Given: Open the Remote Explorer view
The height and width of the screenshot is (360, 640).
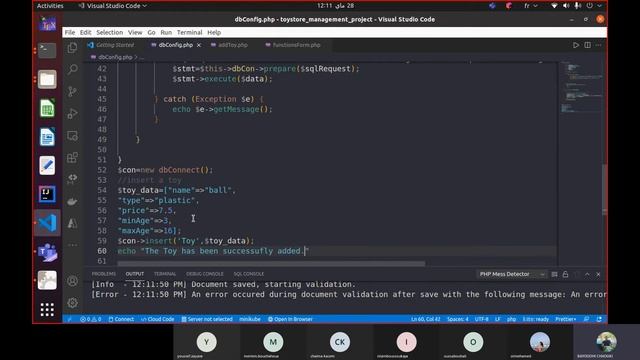Looking at the screenshot, I should pos(73,136).
